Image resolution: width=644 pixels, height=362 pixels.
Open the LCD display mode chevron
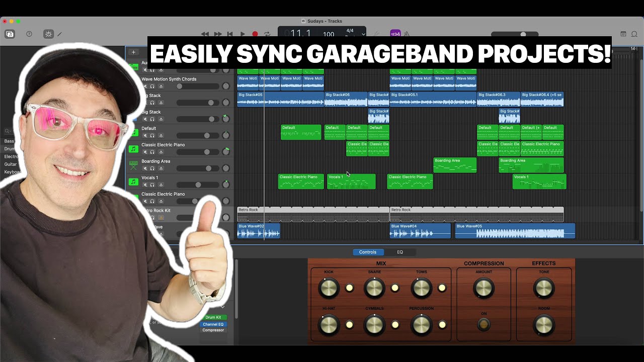[362, 34]
